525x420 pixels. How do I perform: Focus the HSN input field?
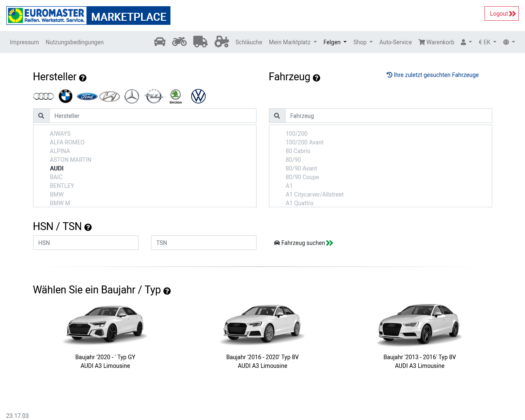[x=86, y=243]
